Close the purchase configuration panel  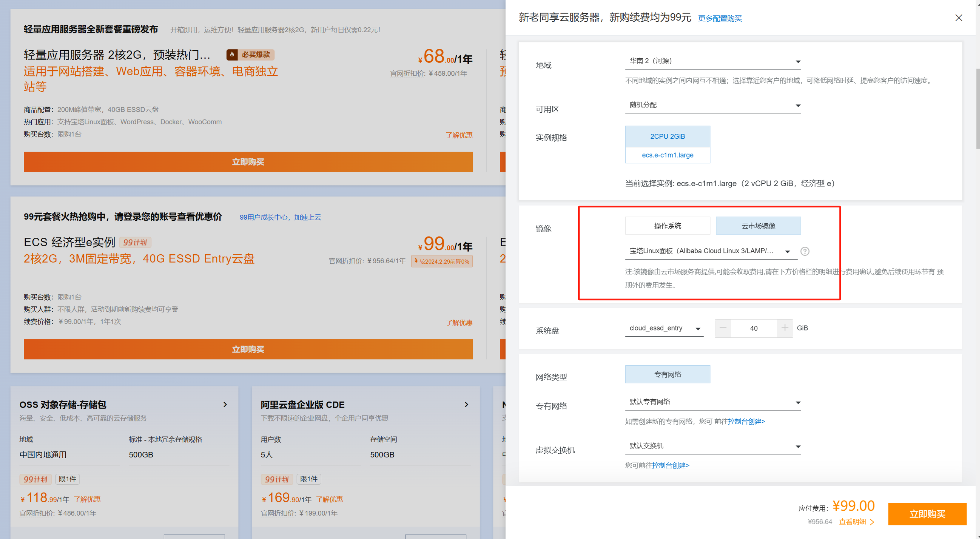pos(958,18)
